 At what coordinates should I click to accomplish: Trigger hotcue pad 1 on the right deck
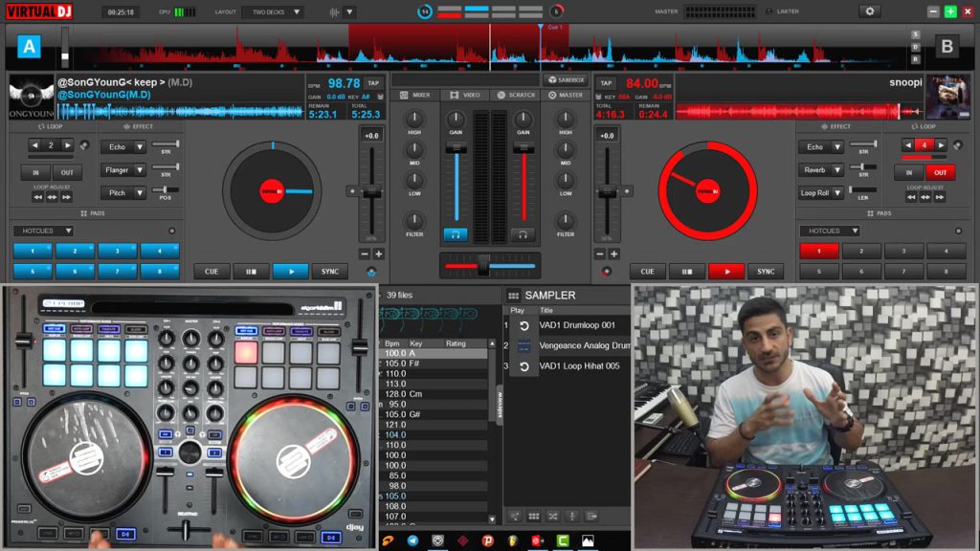click(818, 252)
